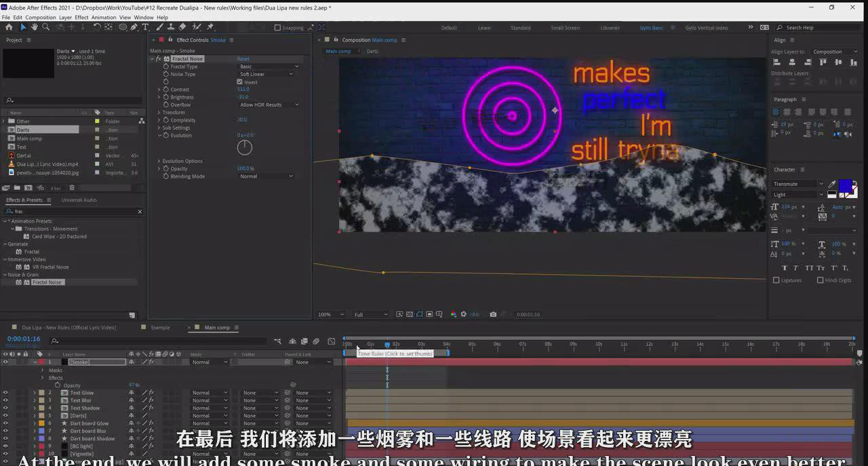The image size is (868, 466).
Task: Click the Opacity stopwatch under Smoke layer
Action: [58, 385]
